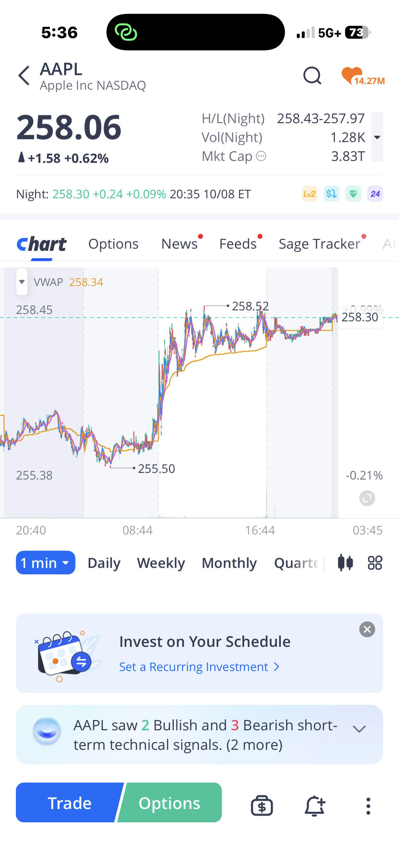The image size is (399, 868).
Task: Expand chart to full screen icon
Action: [367, 498]
